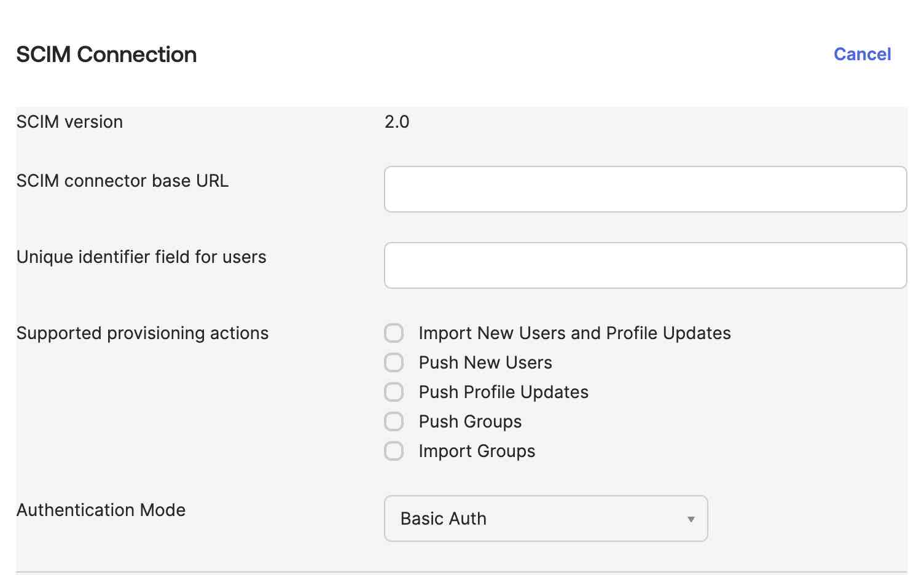This screenshot has width=924, height=575.
Task: Toggle the Push Groups checkbox
Action: click(394, 421)
